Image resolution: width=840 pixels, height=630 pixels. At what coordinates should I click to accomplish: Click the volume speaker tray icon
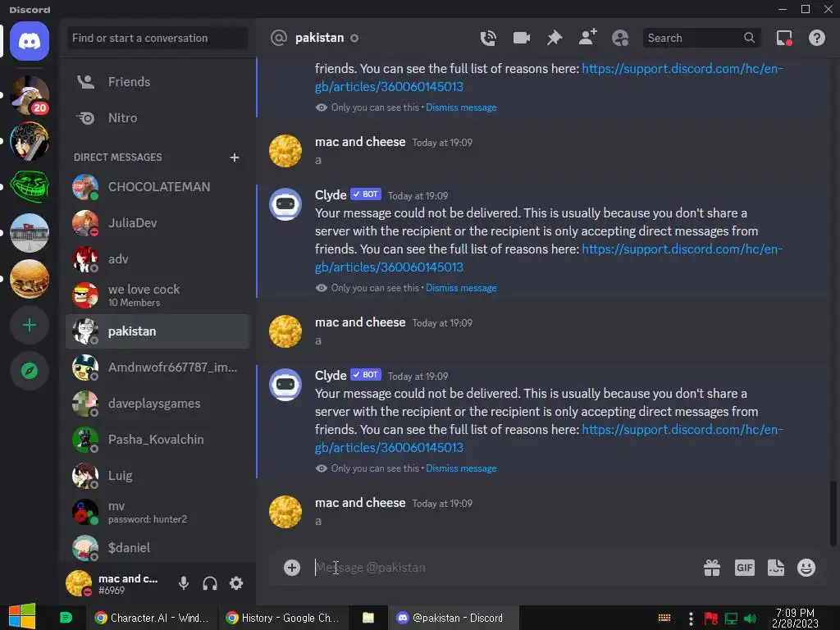[751, 619]
